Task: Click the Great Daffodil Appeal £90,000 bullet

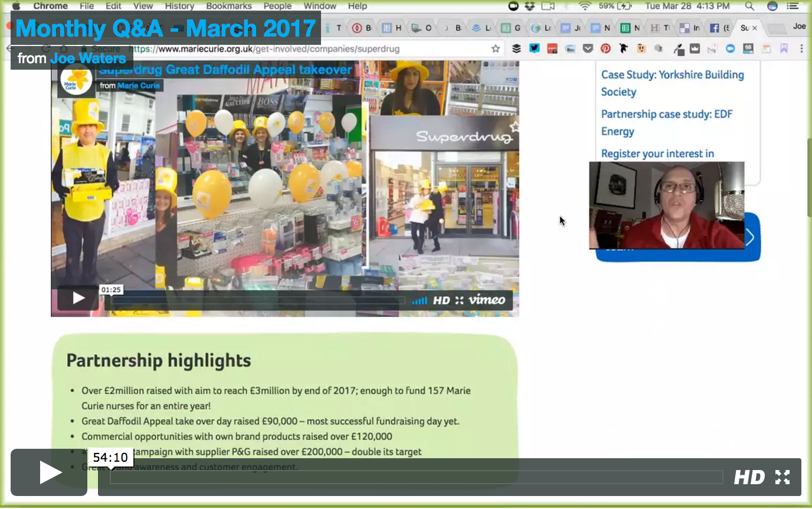Action: [x=270, y=421]
